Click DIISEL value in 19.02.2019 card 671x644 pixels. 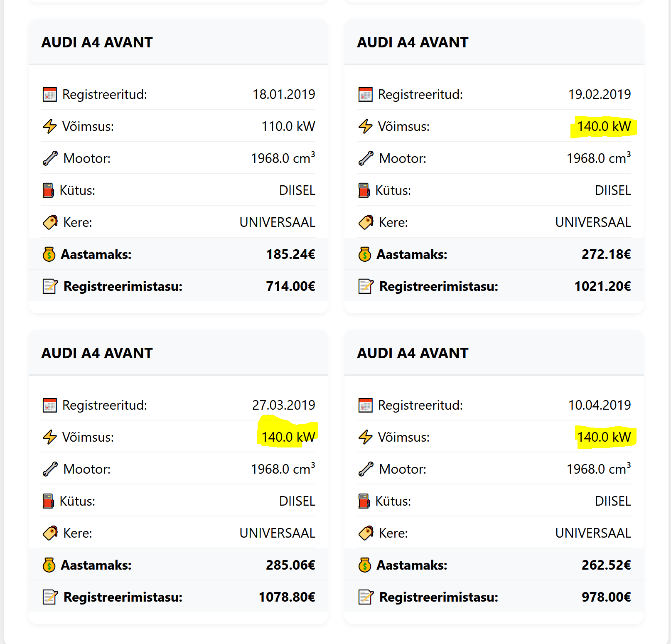click(x=613, y=190)
